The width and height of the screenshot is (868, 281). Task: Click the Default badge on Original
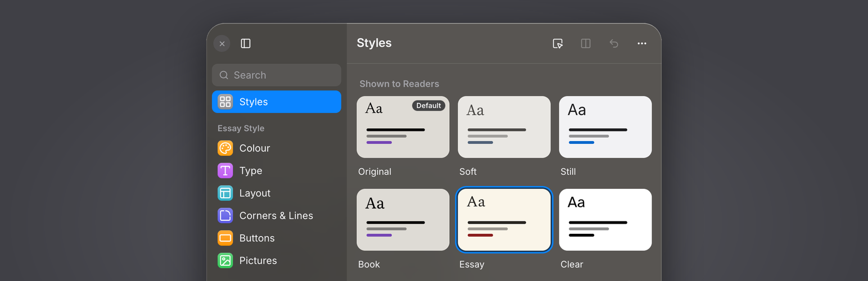428,106
